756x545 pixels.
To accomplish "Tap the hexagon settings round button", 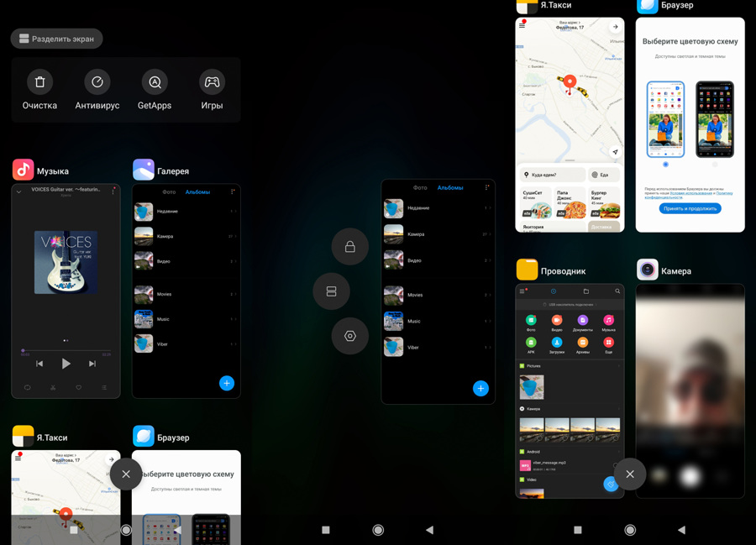I will (x=350, y=336).
